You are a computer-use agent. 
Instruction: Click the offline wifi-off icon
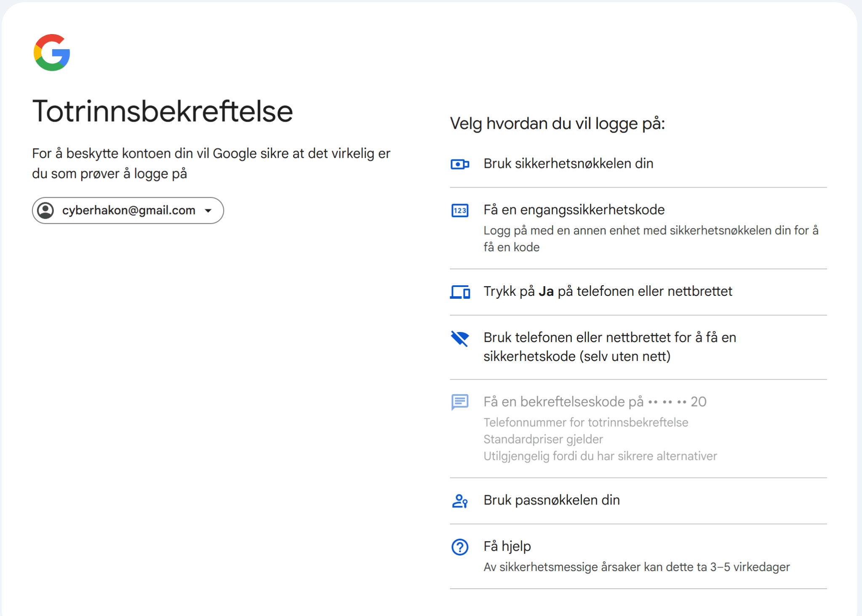point(459,338)
